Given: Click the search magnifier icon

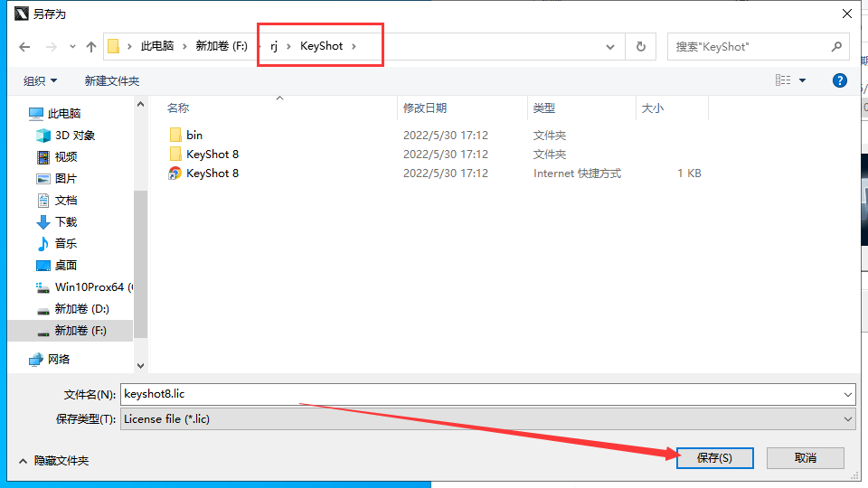Looking at the screenshot, I should tap(836, 47).
